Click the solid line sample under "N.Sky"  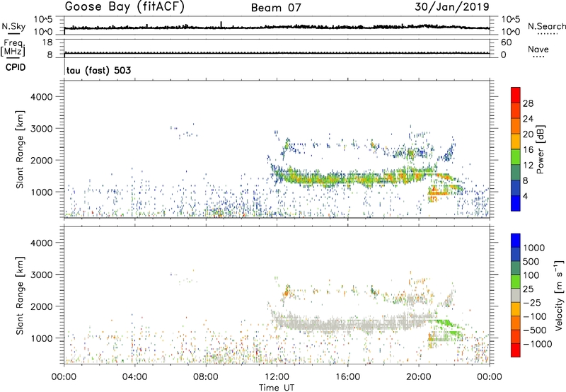point(13,33)
